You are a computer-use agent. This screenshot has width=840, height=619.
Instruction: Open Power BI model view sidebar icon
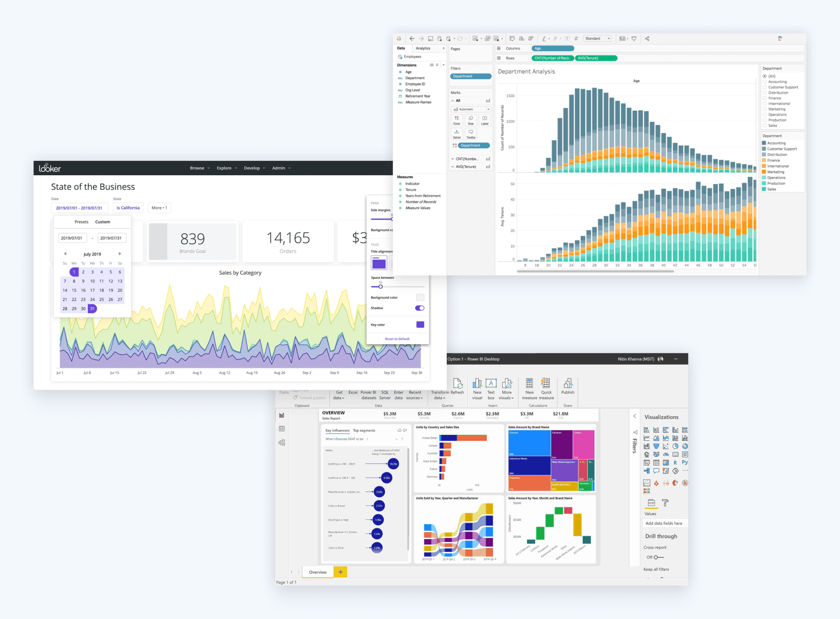[x=282, y=443]
